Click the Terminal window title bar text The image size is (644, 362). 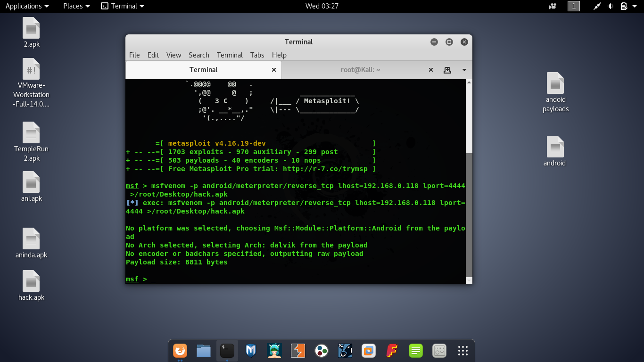click(x=299, y=42)
